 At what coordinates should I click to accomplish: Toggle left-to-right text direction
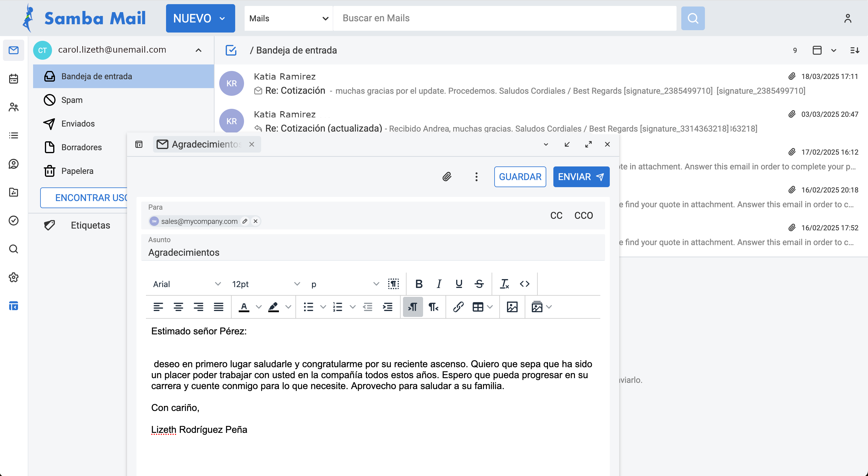[413, 307]
